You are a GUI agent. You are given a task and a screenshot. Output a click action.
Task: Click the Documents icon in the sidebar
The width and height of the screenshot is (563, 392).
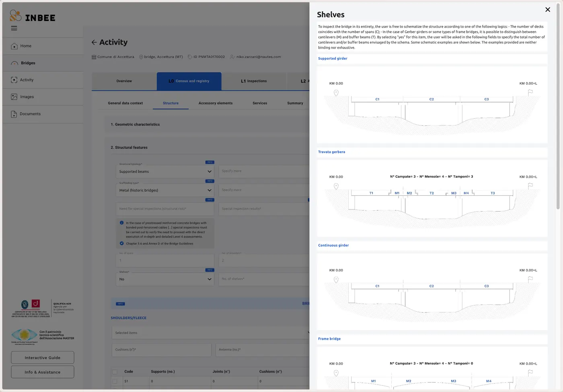pos(14,114)
